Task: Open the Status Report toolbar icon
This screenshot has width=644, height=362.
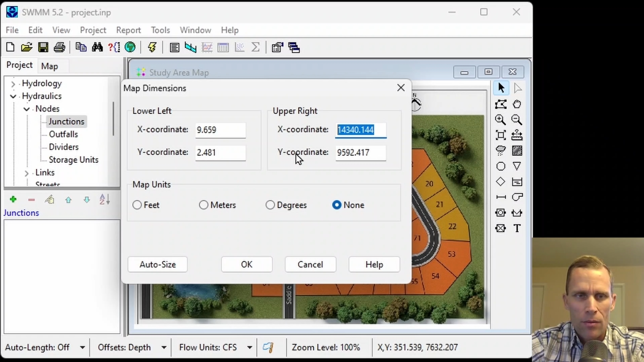Action: (174, 47)
